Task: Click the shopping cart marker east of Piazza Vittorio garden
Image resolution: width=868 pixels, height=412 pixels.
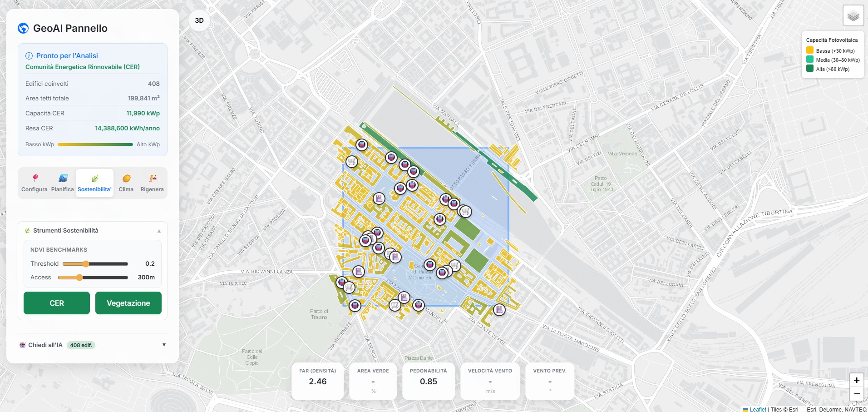Action: tap(455, 266)
